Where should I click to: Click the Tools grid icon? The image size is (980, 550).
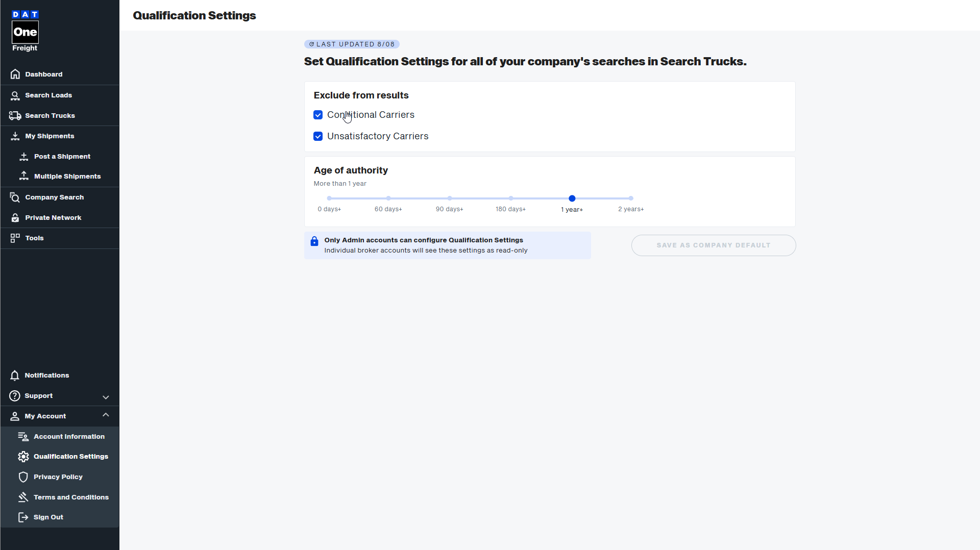(x=15, y=238)
